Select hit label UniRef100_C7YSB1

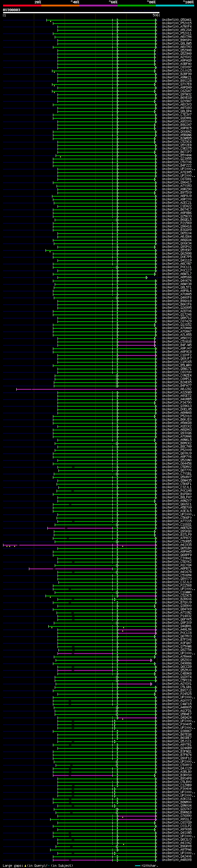click(x=176, y=474)
